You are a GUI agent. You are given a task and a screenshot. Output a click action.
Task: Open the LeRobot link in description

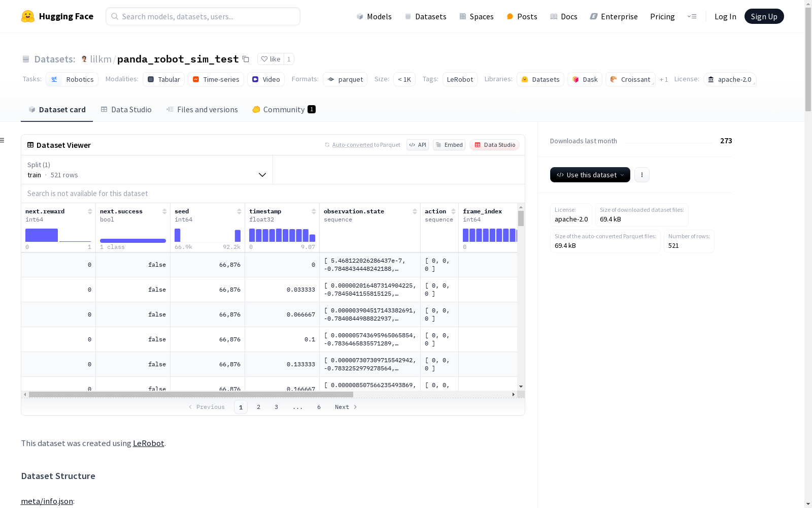click(148, 443)
